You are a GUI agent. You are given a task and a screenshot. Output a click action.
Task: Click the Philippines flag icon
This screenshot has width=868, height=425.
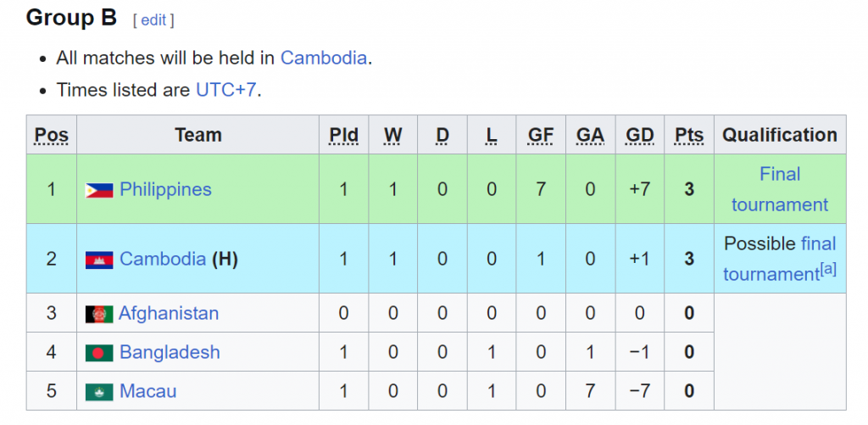click(x=99, y=190)
